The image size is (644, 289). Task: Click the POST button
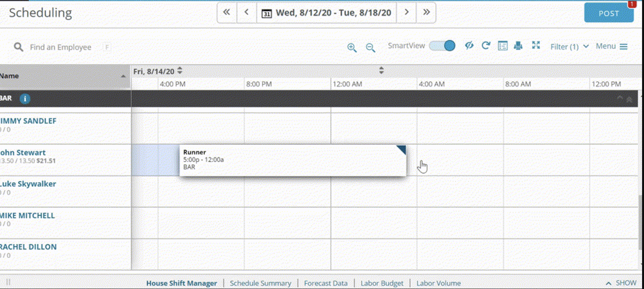(x=609, y=13)
